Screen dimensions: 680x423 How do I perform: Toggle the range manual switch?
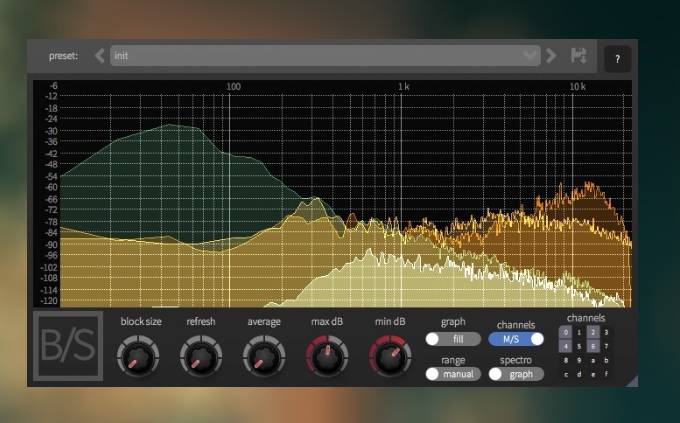tap(453, 374)
